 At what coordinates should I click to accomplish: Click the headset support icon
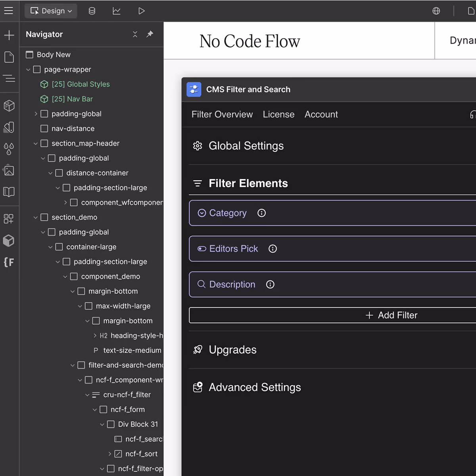tap(472, 115)
